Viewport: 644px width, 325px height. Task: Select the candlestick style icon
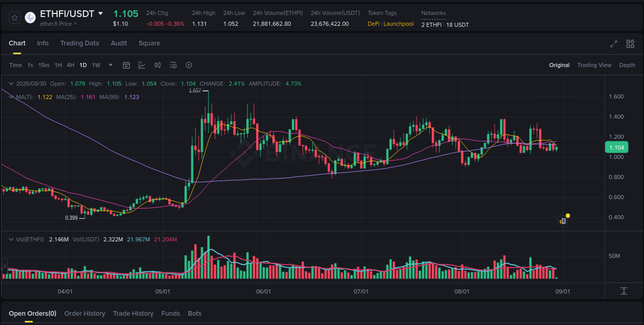[x=157, y=65]
